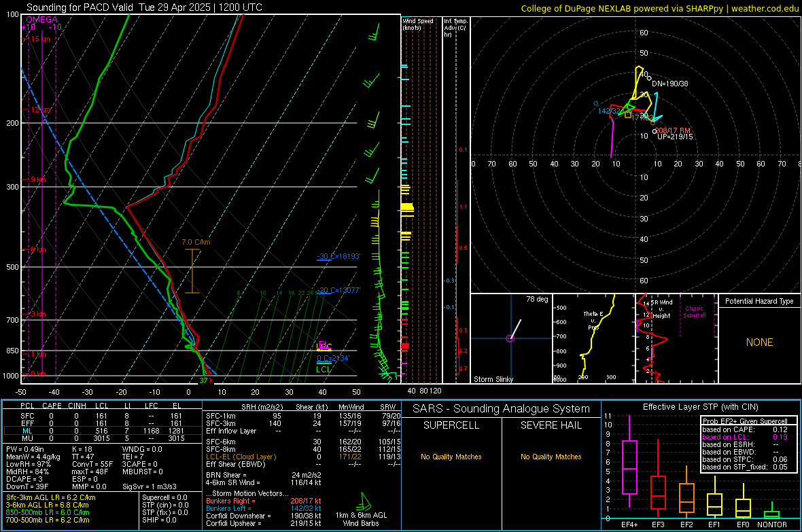Click the SARS - Sounding Analogue System heading
This screenshot has height=532, width=802.
click(501, 409)
